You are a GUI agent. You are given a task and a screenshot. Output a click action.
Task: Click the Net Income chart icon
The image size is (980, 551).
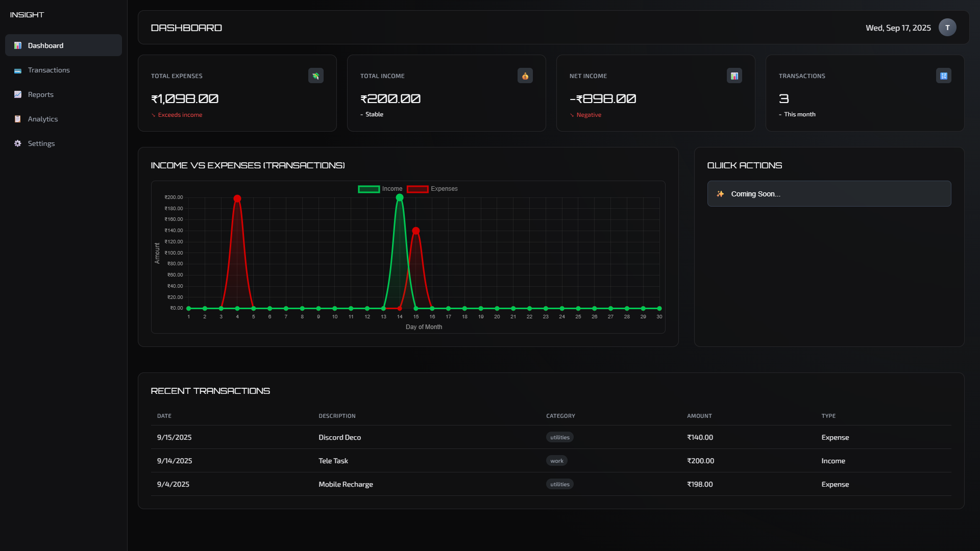(x=734, y=76)
